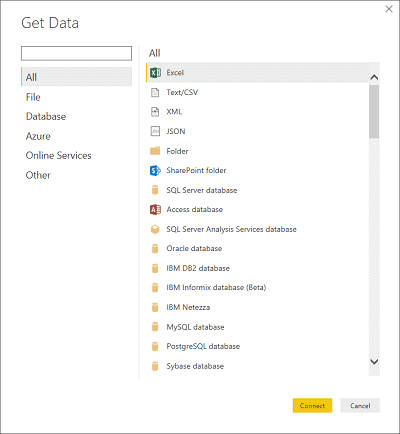Click the Connect button
The width and height of the screenshot is (400, 434).
click(x=312, y=406)
